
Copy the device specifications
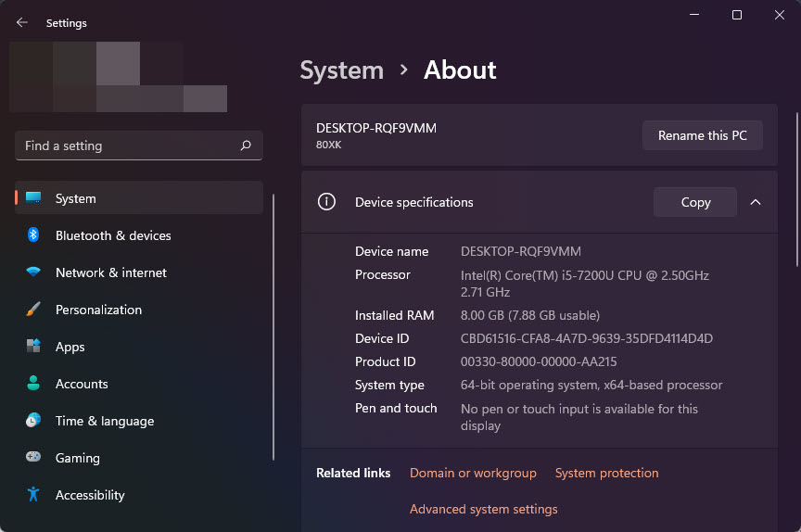(695, 202)
